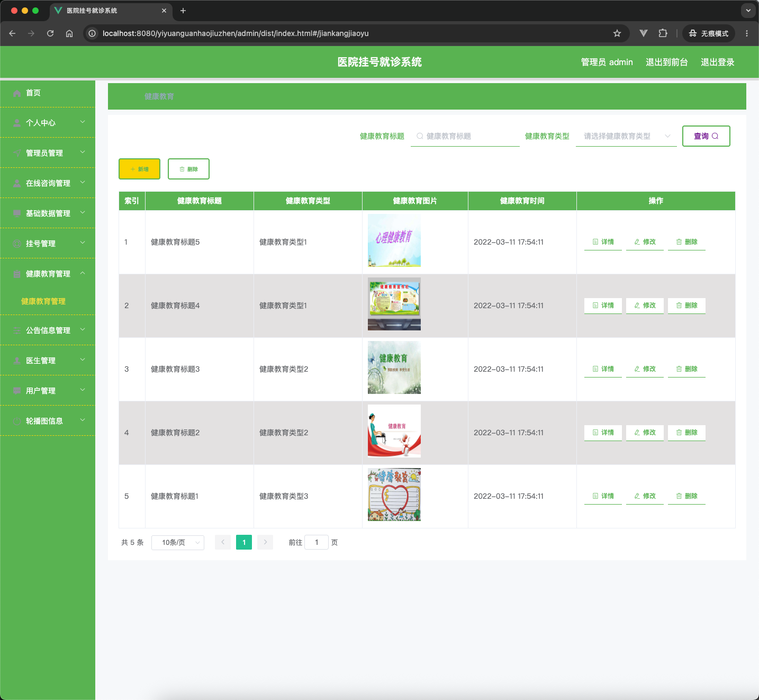Open the browser extensions puzzle icon

[663, 33]
